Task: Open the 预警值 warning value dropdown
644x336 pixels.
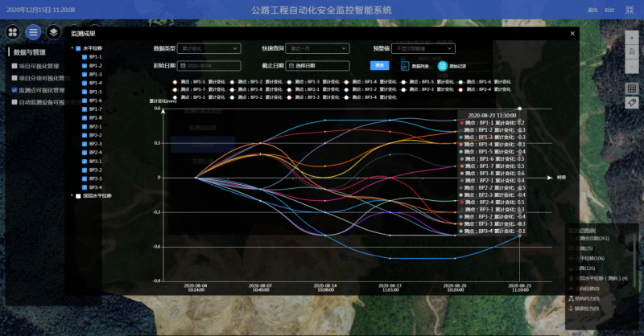Action: [x=423, y=49]
